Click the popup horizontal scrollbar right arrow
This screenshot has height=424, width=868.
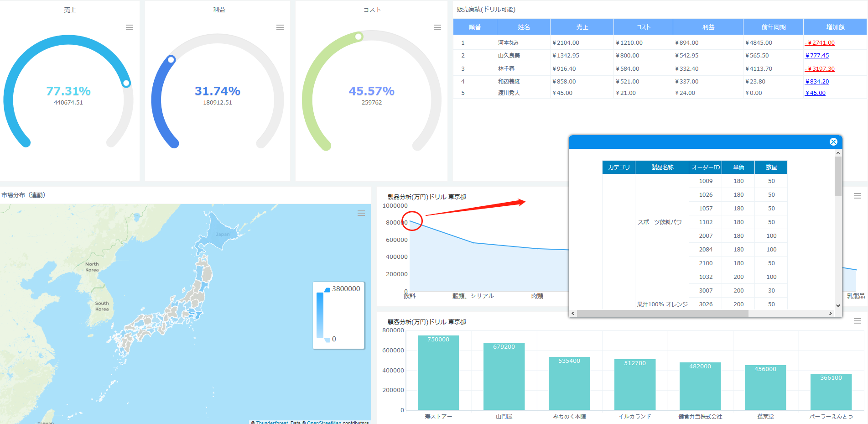click(x=831, y=313)
